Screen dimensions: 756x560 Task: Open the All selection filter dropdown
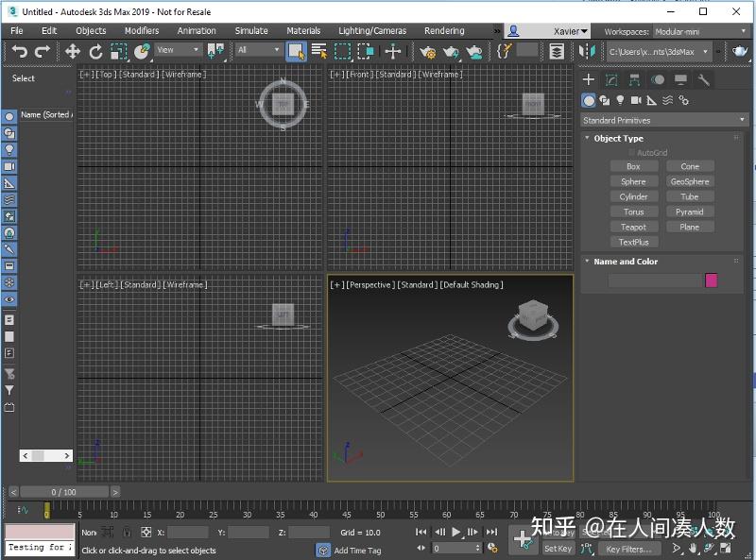click(258, 50)
